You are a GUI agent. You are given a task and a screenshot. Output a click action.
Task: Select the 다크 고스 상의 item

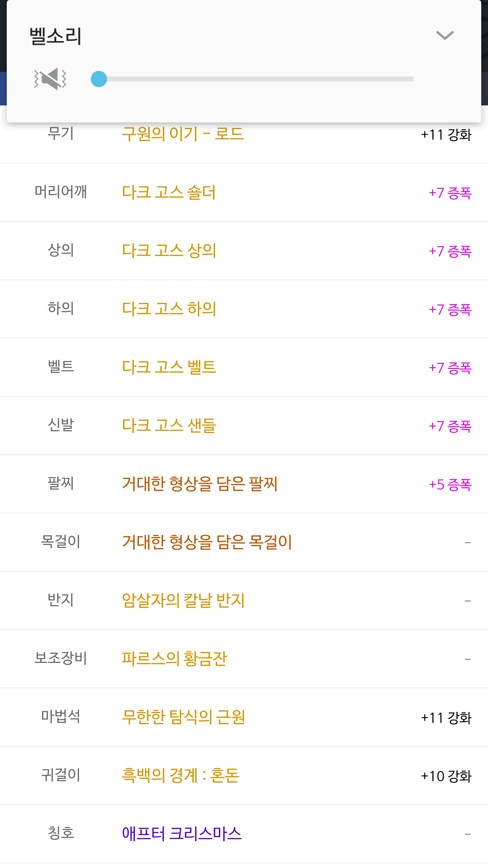coord(169,251)
